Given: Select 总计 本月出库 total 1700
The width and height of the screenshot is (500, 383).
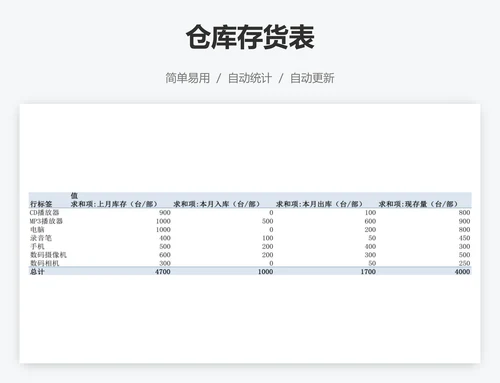Looking at the screenshot, I should (x=368, y=272).
